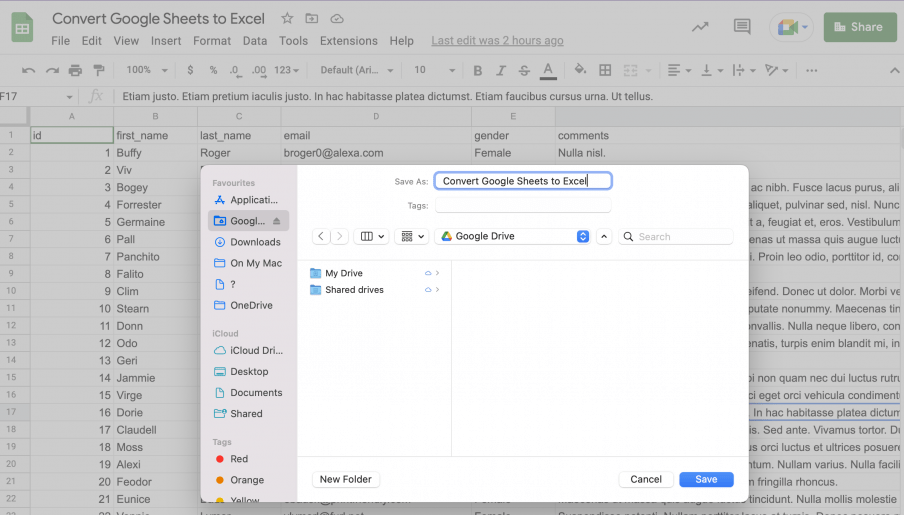Open the comment history icon

[x=741, y=27]
